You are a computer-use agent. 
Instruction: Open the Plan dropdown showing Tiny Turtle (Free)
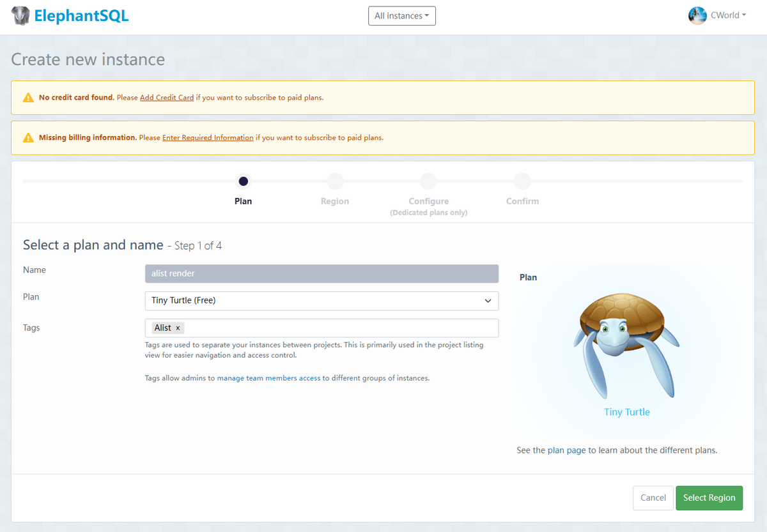pos(322,301)
